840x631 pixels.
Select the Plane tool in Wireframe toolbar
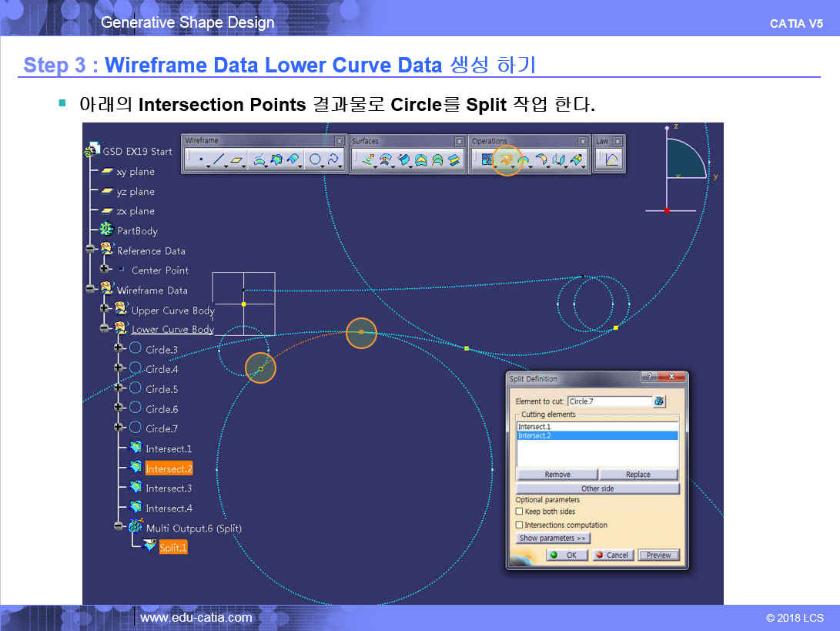click(x=237, y=159)
